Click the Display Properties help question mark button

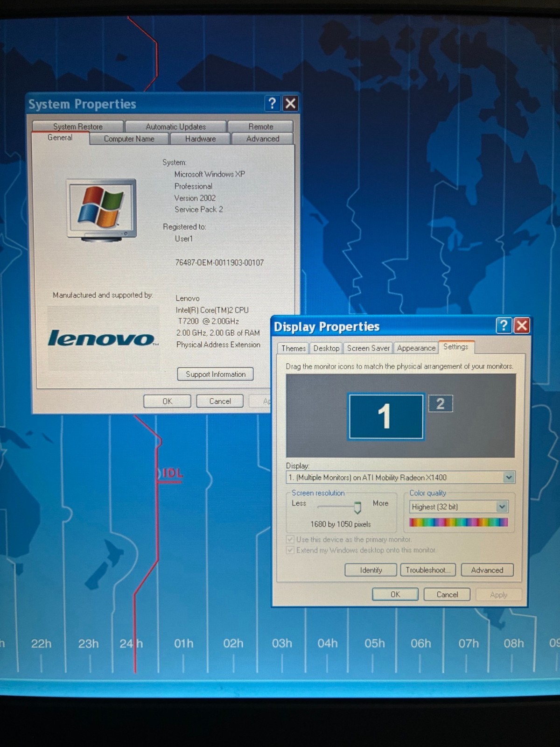tap(504, 325)
